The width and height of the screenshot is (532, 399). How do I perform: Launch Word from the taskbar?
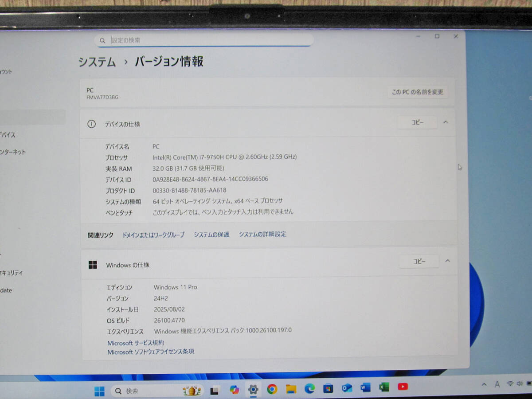click(365, 387)
